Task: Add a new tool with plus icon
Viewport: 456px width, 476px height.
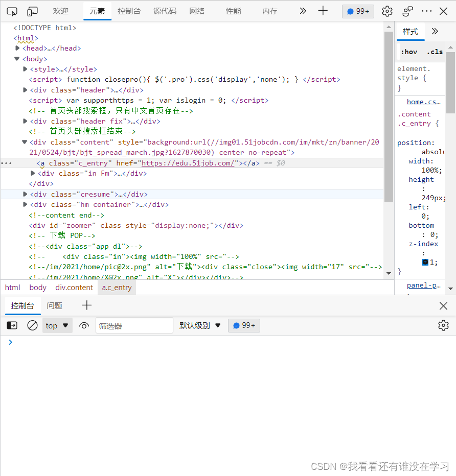Action: [x=323, y=11]
